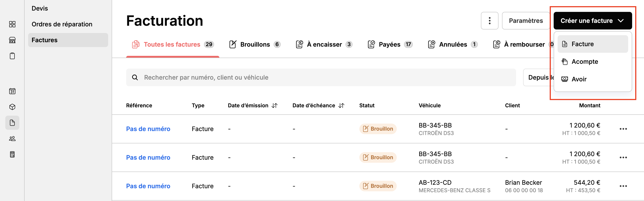Focus the search by number, client, vehicle field
The image size is (644, 201).
coord(321,77)
